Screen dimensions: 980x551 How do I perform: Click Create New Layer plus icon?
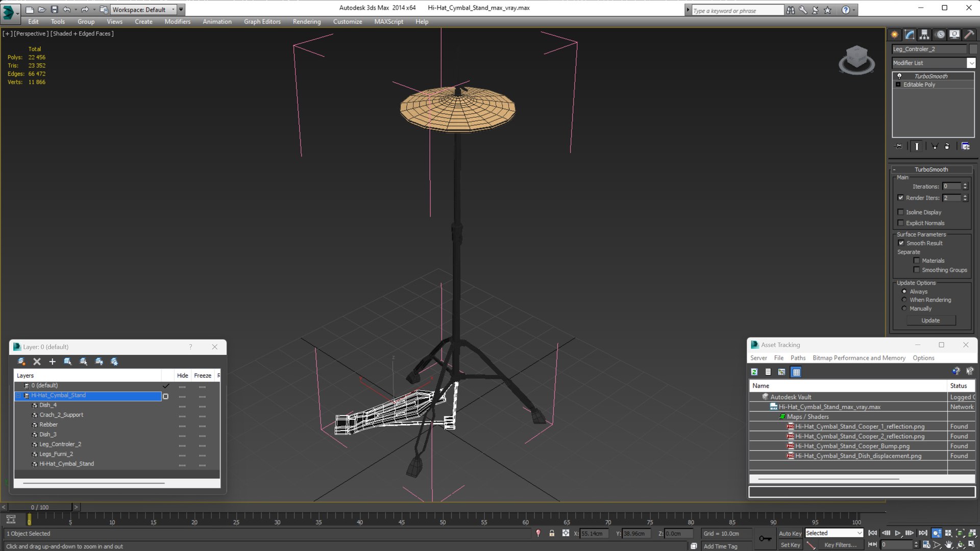52,361
